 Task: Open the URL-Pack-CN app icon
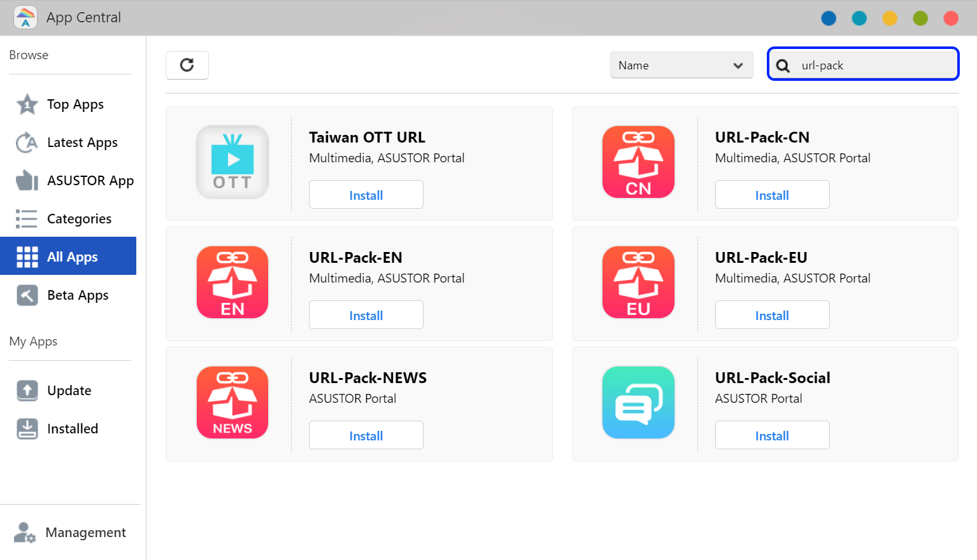(638, 162)
